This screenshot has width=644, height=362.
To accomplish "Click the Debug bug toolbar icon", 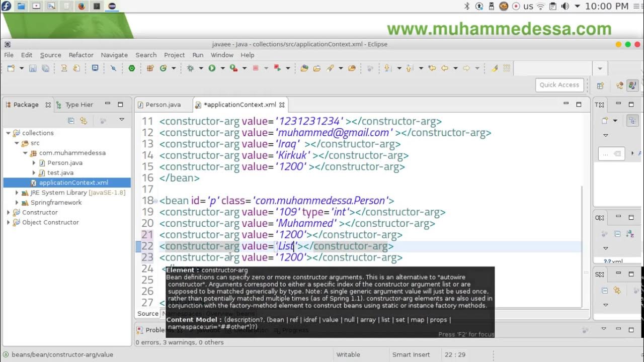I will (x=190, y=68).
